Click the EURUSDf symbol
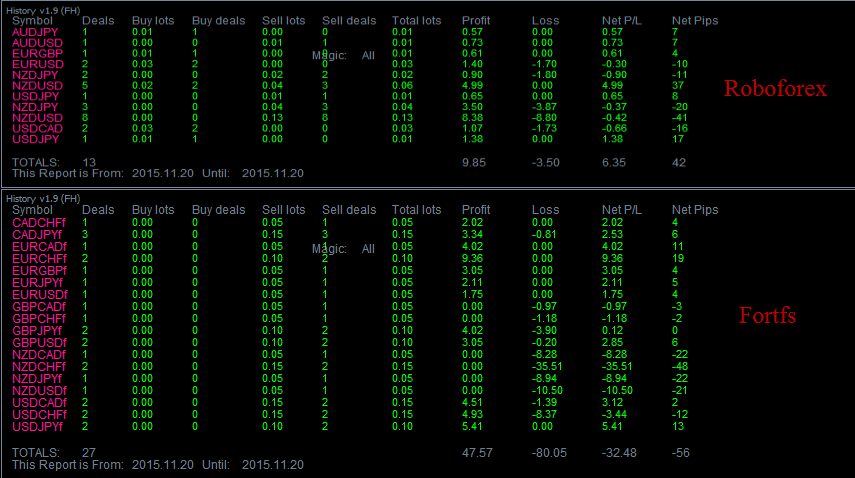 click(x=40, y=294)
